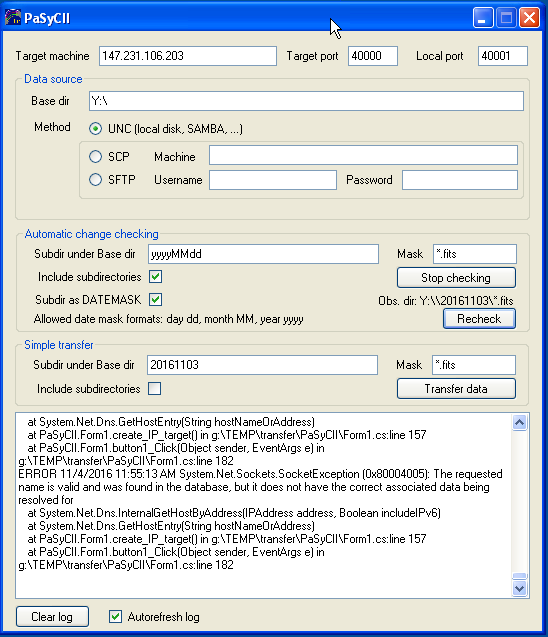Close the PaSyCII window
This screenshot has height=637, width=548.
tap(529, 18)
